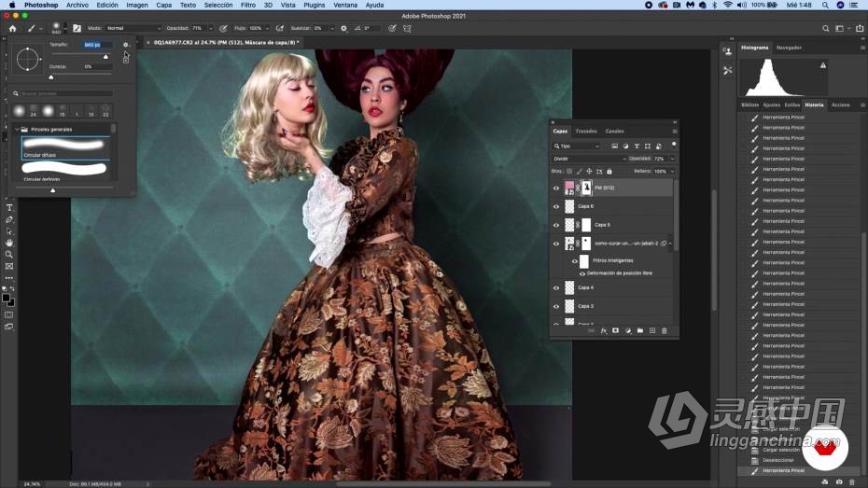The width and height of the screenshot is (868, 488).
Task: Create new brush preset icon
Action: pyautogui.click(x=126, y=60)
